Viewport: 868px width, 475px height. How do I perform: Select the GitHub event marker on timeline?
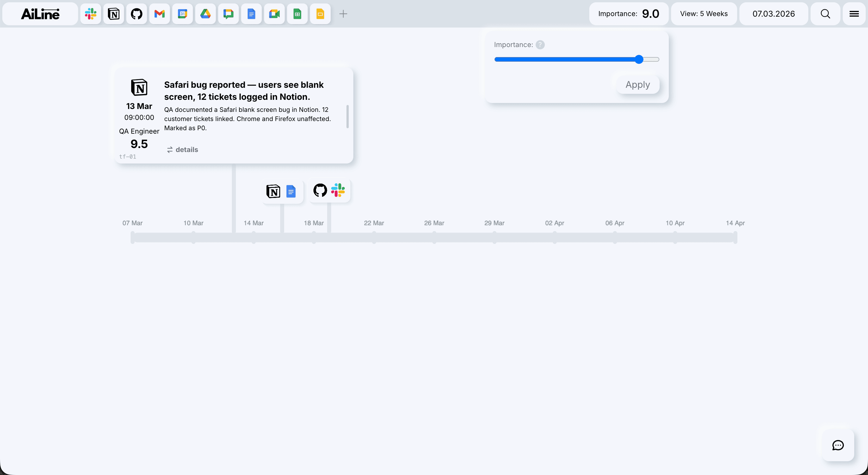320,190
